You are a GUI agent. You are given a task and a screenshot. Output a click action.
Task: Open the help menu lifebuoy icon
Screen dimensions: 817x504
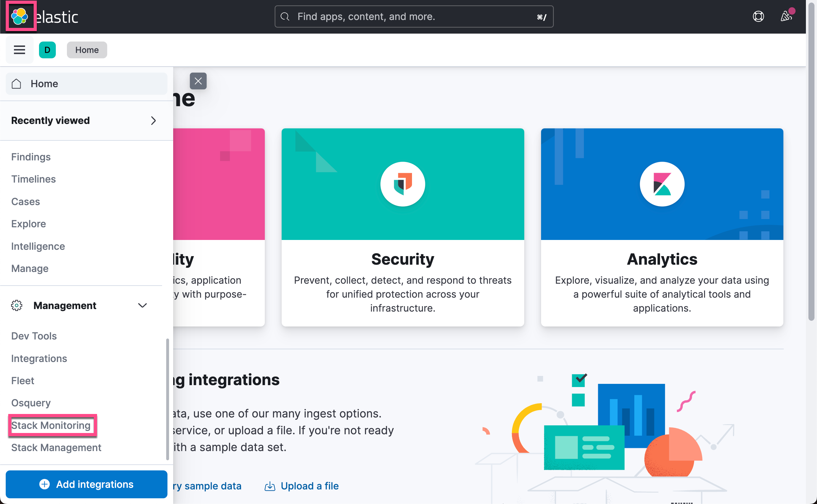click(x=758, y=16)
